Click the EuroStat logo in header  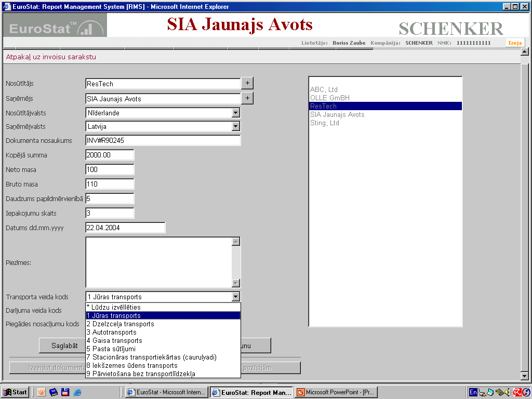click(55, 25)
